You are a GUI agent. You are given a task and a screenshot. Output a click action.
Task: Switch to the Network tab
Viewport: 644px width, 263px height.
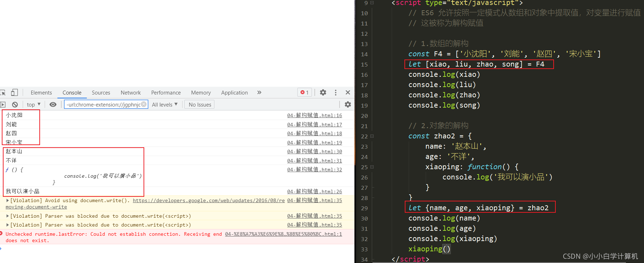[x=131, y=92]
